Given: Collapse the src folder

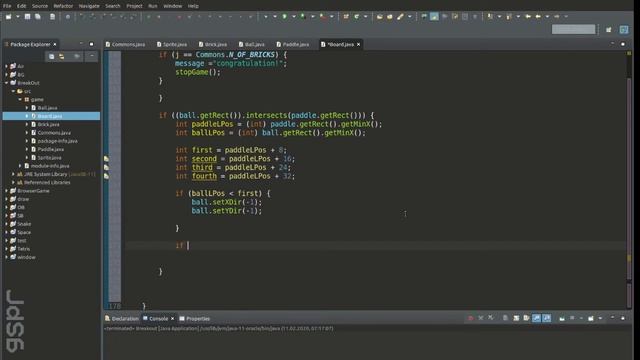Looking at the screenshot, I should tap(13, 91).
